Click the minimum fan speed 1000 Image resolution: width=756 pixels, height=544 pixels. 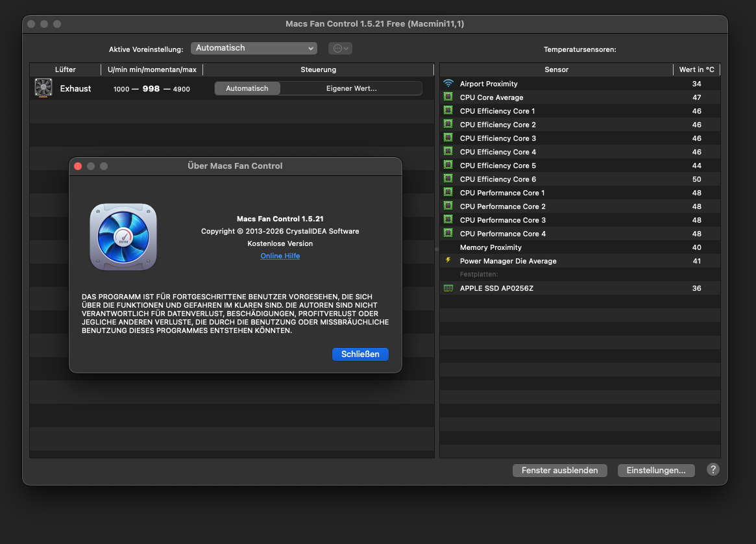(121, 89)
